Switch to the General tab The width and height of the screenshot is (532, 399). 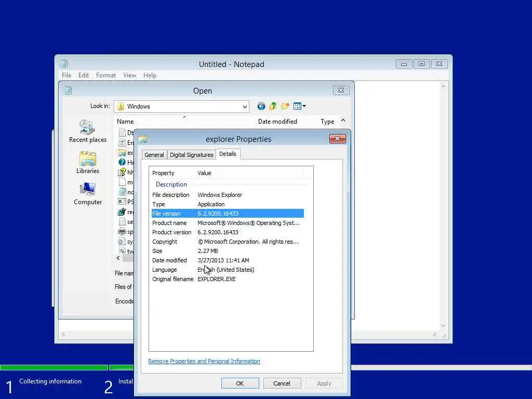(154, 155)
